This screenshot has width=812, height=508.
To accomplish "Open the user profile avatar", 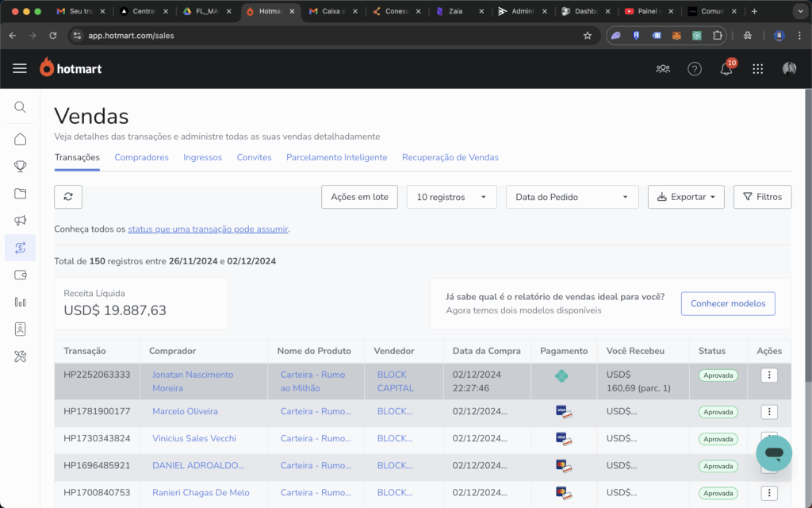I will (x=789, y=68).
